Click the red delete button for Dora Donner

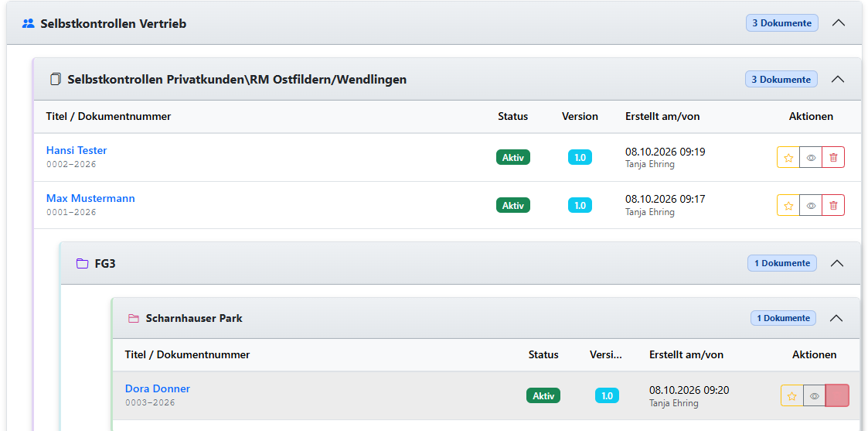[837, 395]
